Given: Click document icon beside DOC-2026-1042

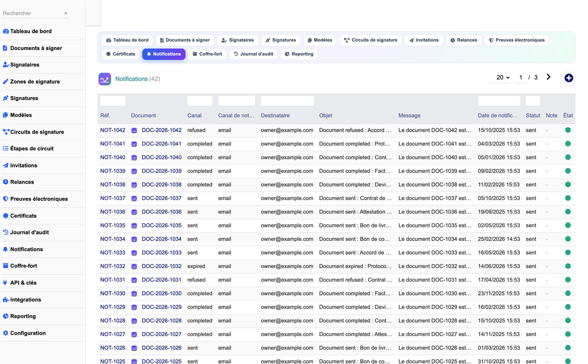Looking at the screenshot, I should click(x=134, y=130).
